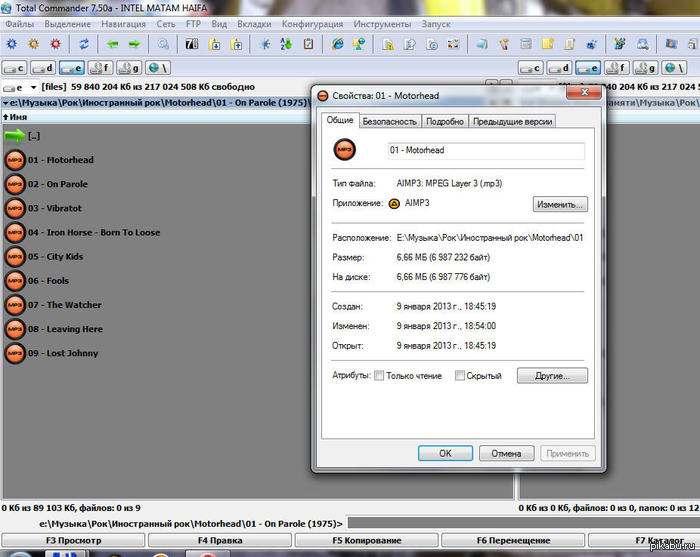Click the green forward arrow in toolbar
Screen dimensions: 700x557
(x=134, y=44)
